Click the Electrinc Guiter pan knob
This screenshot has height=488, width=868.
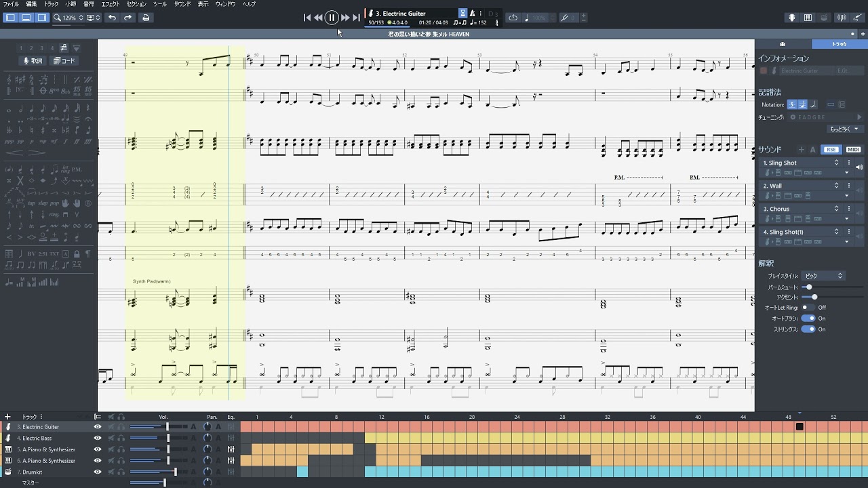tap(208, 427)
